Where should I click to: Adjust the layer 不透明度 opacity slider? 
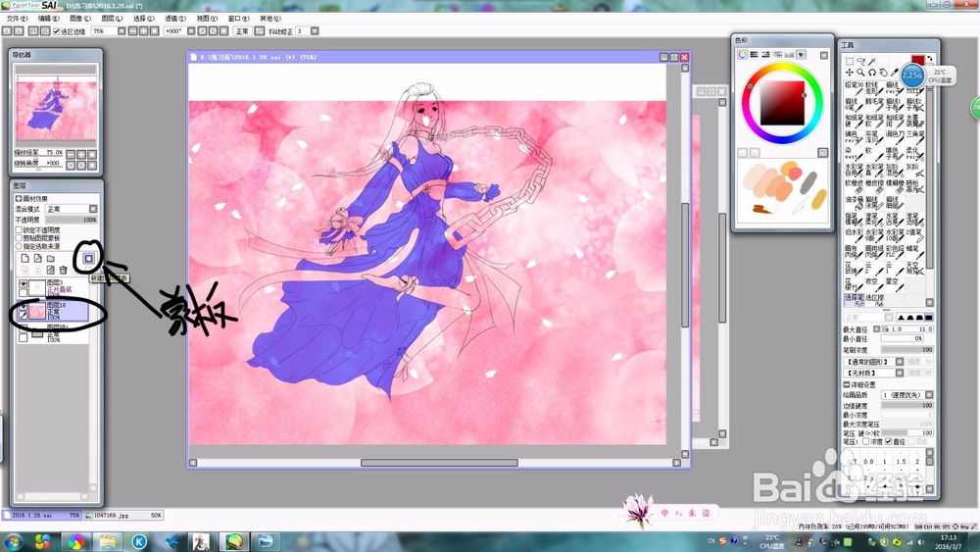click(x=72, y=220)
